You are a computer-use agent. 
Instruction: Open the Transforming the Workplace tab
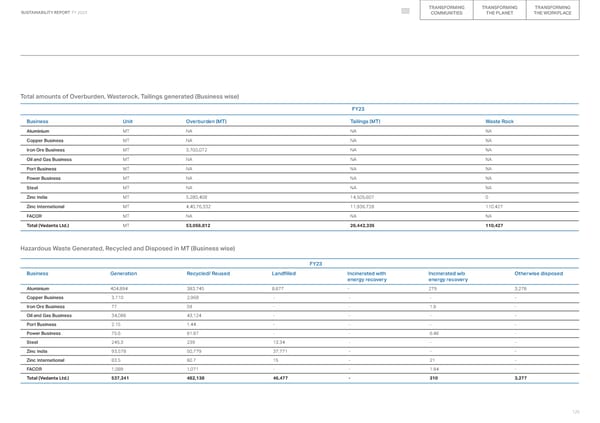tap(553, 10)
